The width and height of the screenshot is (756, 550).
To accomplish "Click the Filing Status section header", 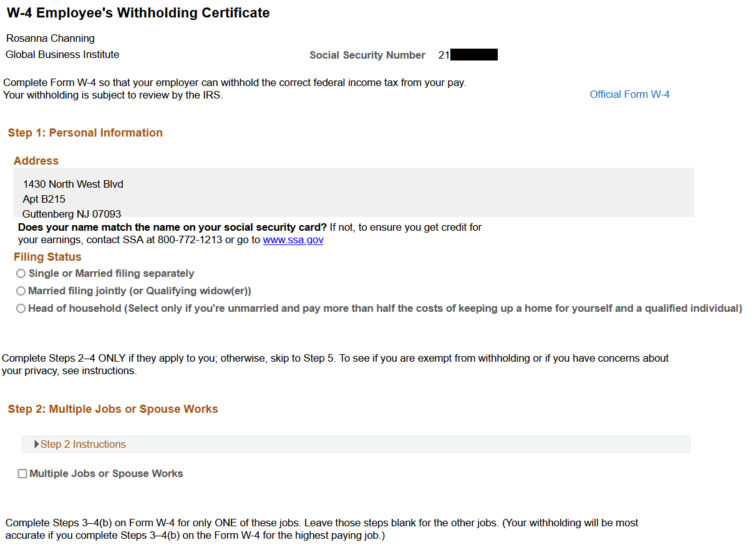I will click(x=47, y=256).
